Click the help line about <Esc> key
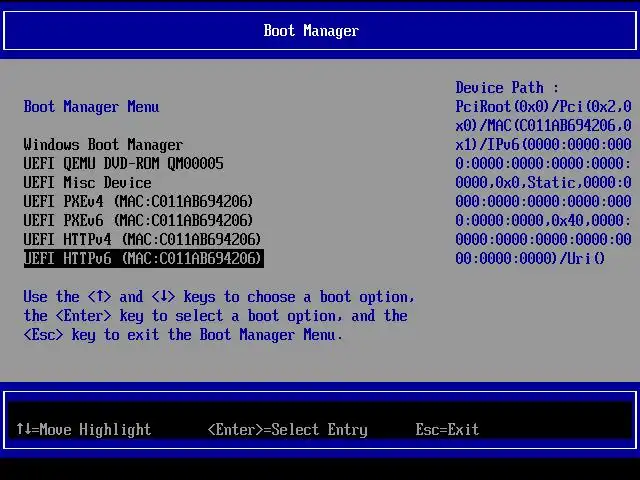 point(183,335)
